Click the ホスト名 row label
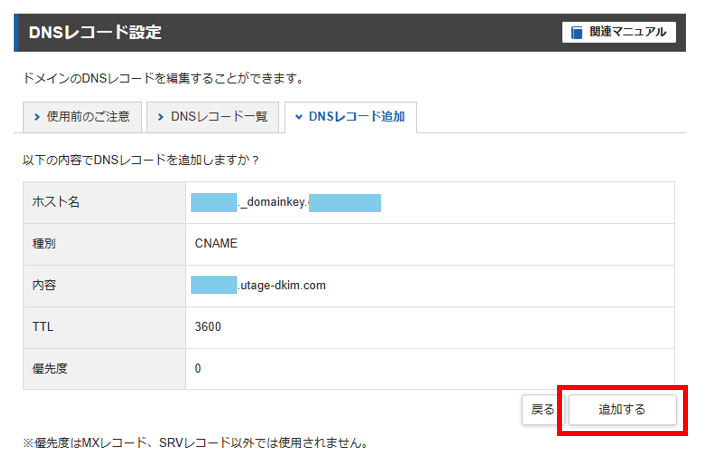 coord(57,203)
